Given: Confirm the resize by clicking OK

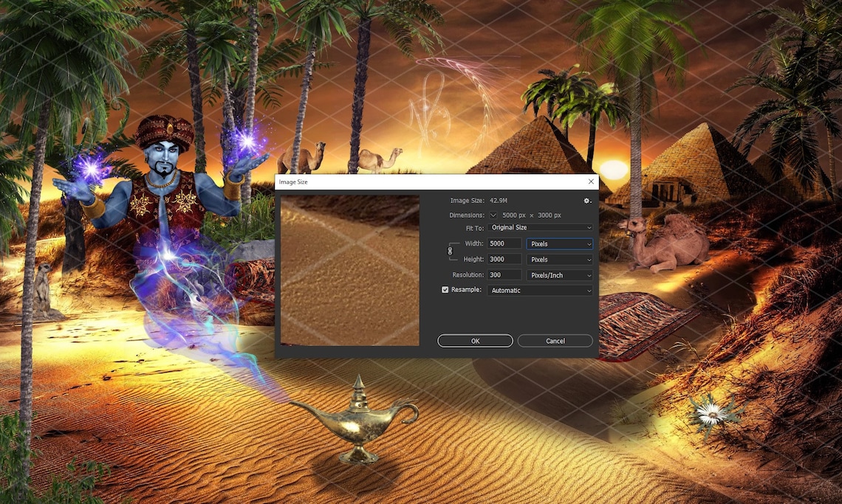Looking at the screenshot, I should 475,340.
